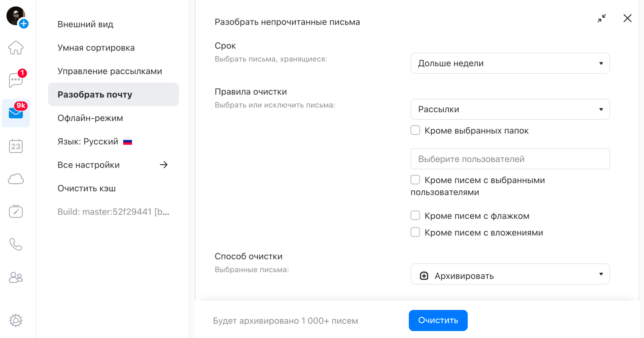The height and width of the screenshot is (338, 644).
Task: Click the Build: master version text
Action: (113, 212)
